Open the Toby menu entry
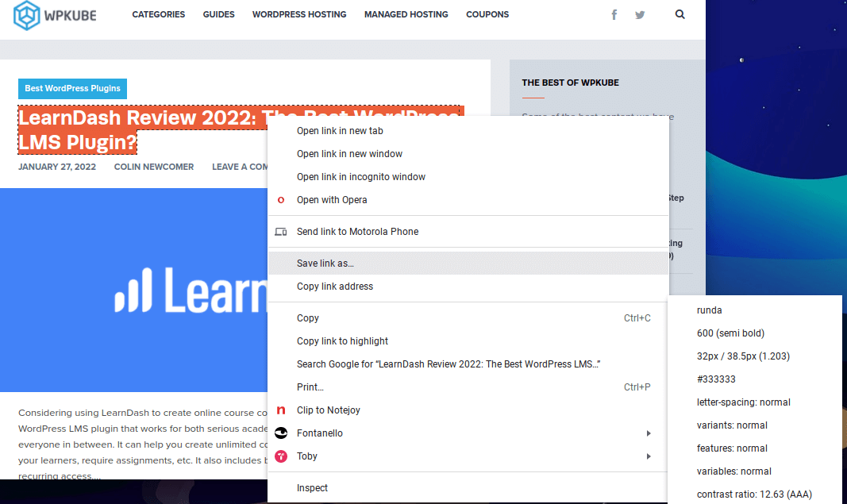Viewport: 847px width, 504px height. click(468, 456)
